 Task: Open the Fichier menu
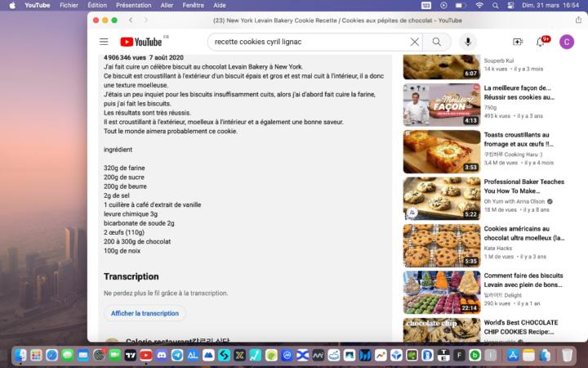tap(69, 5)
